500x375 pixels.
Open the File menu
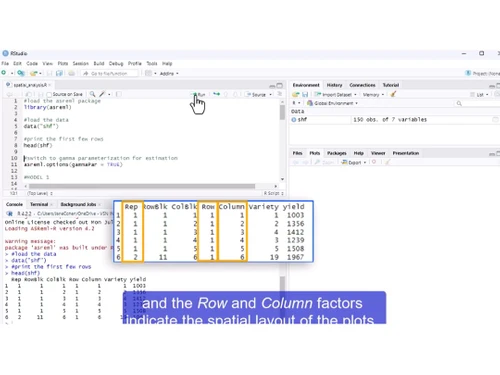tap(5, 63)
